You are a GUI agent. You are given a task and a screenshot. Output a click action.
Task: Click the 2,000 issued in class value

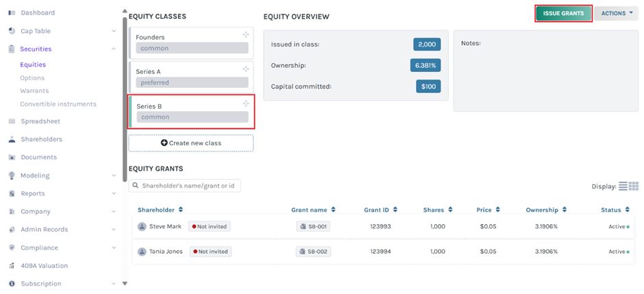pyautogui.click(x=427, y=45)
